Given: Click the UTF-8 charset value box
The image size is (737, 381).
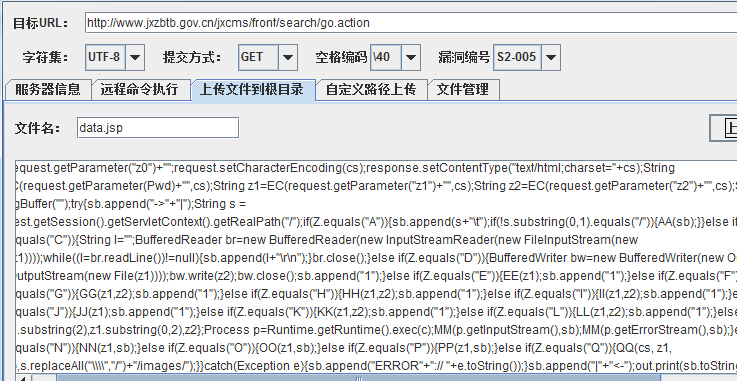Looking at the screenshot, I should pos(105,57).
